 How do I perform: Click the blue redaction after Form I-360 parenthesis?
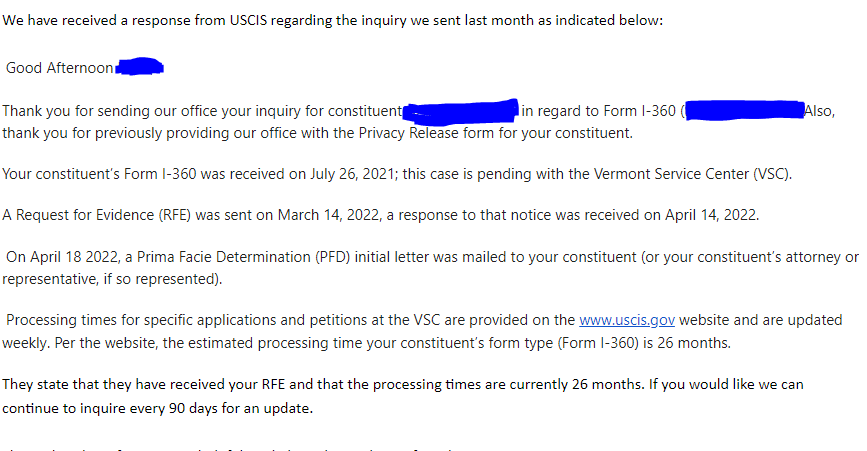pyautogui.click(x=744, y=111)
